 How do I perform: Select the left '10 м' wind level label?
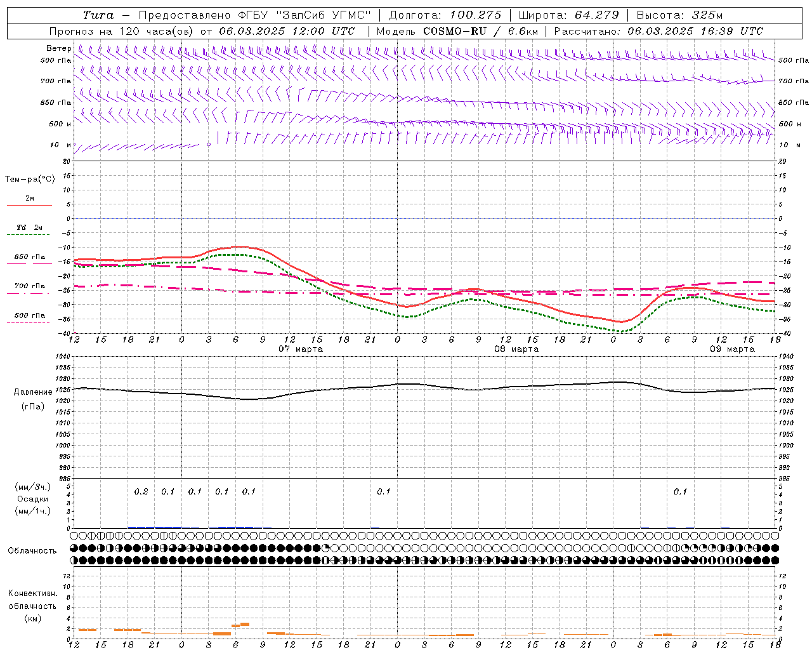[61, 145]
